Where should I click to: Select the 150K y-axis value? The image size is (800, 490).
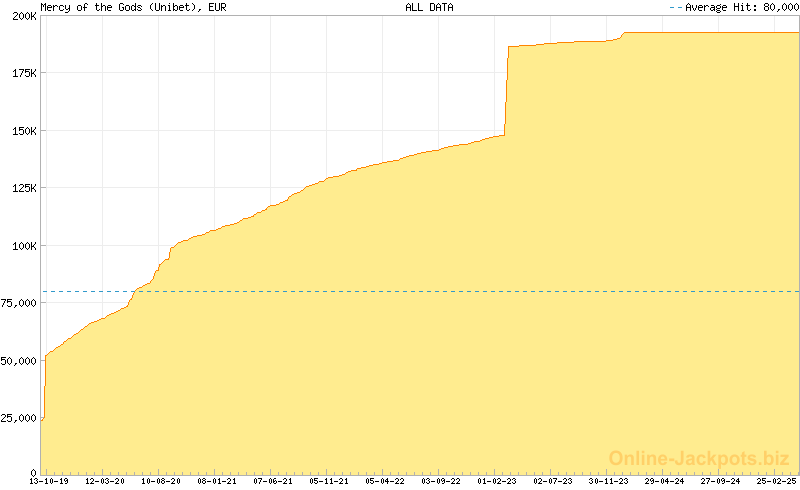pos(23,131)
